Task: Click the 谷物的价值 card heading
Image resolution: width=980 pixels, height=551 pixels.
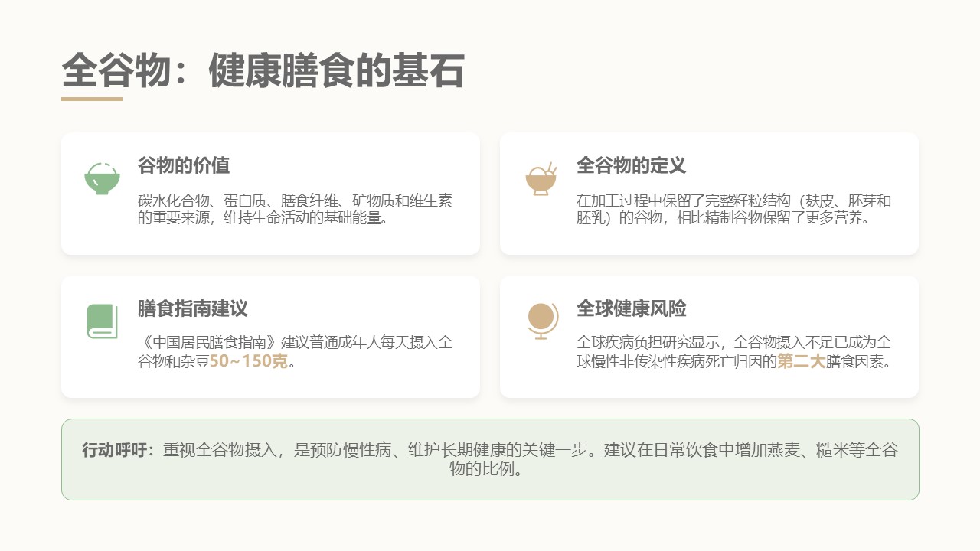Action: click(184, 165)
